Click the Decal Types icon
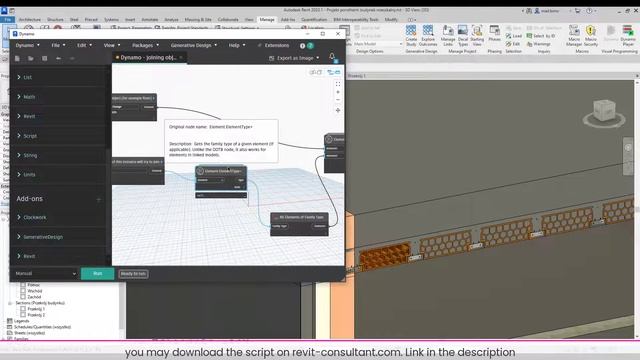The width and height of the screenshot is (640, 360). (x=463, y=35)
